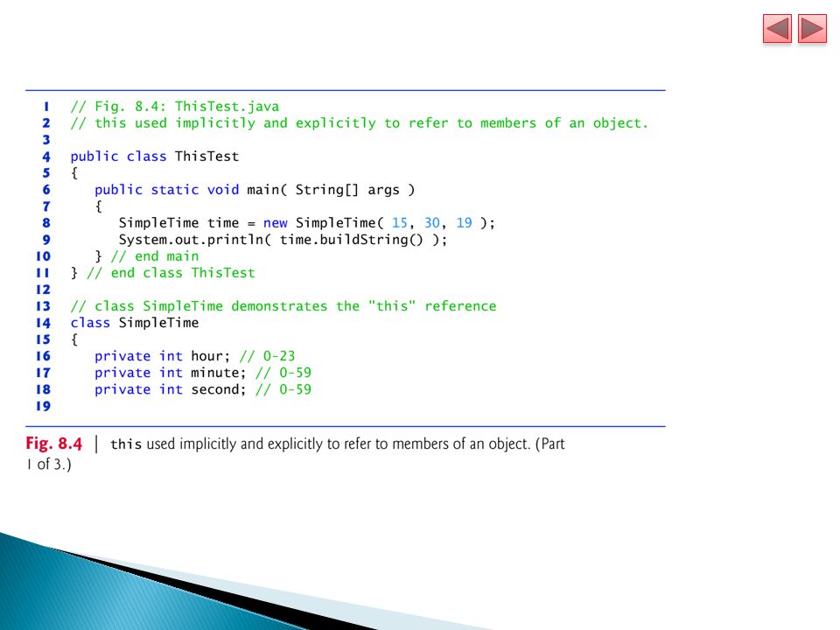Click line 13 comment about "this" reference
840x630 pixels.
[x=283, y=306]
